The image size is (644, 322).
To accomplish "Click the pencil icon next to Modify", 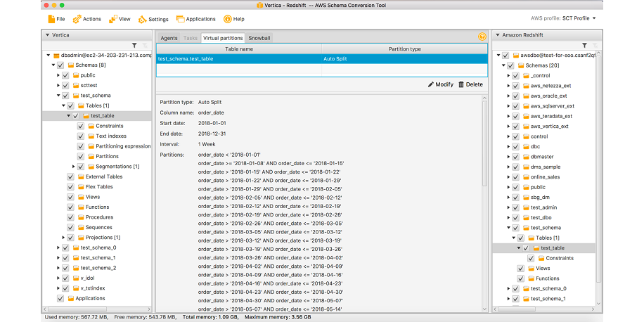I will (x=431, y=84).
